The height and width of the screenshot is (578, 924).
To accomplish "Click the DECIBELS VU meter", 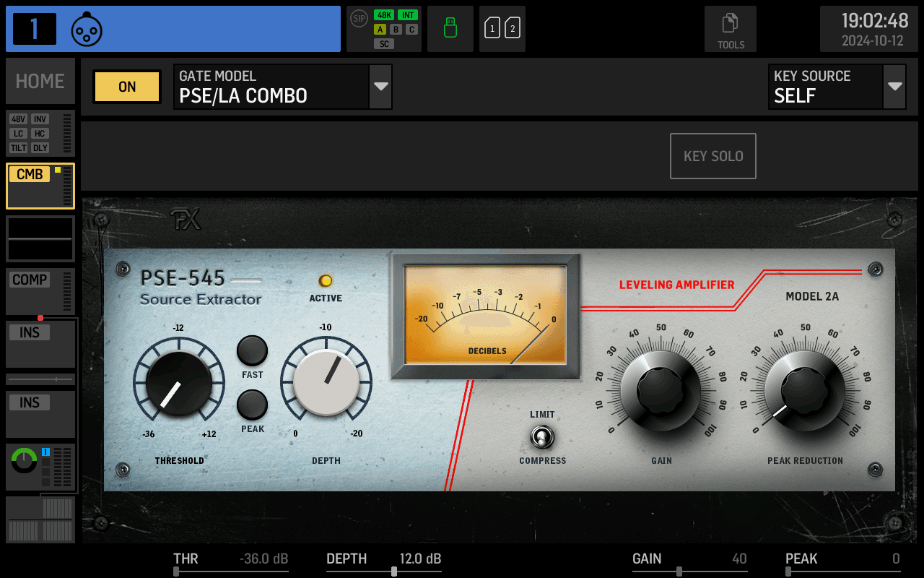I will tap(485, 316).
